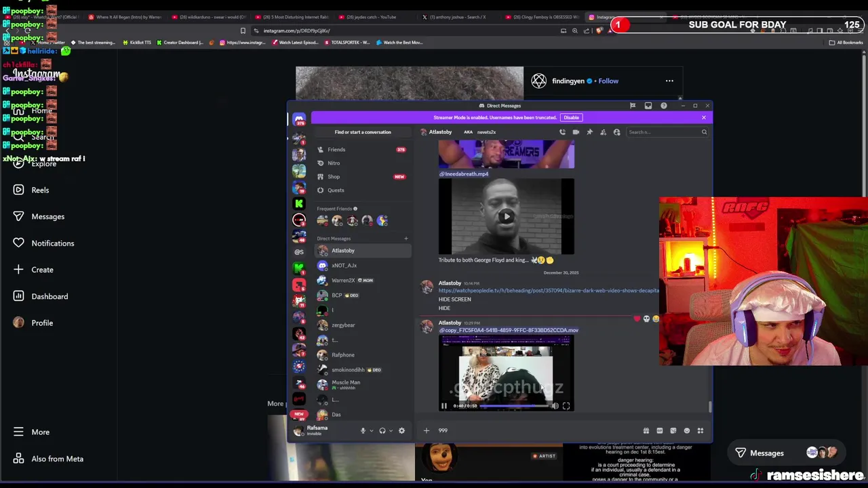Disable Streamer Mode button
Viewport: 868px width, 488px height.
[571, 117]
